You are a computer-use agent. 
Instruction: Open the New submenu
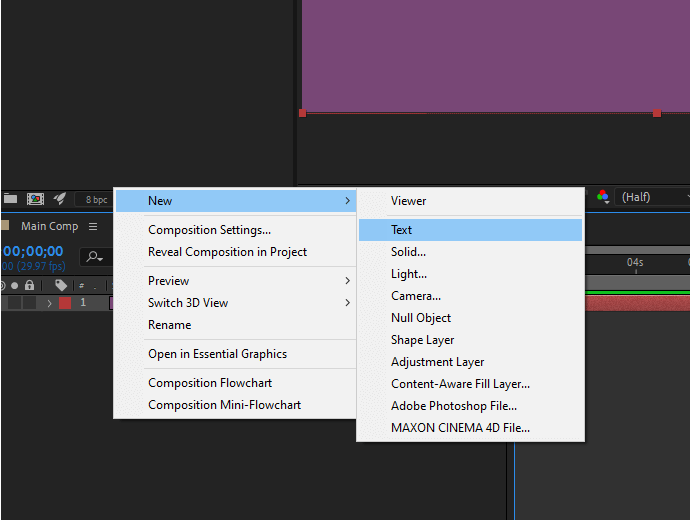click(235, 201)
